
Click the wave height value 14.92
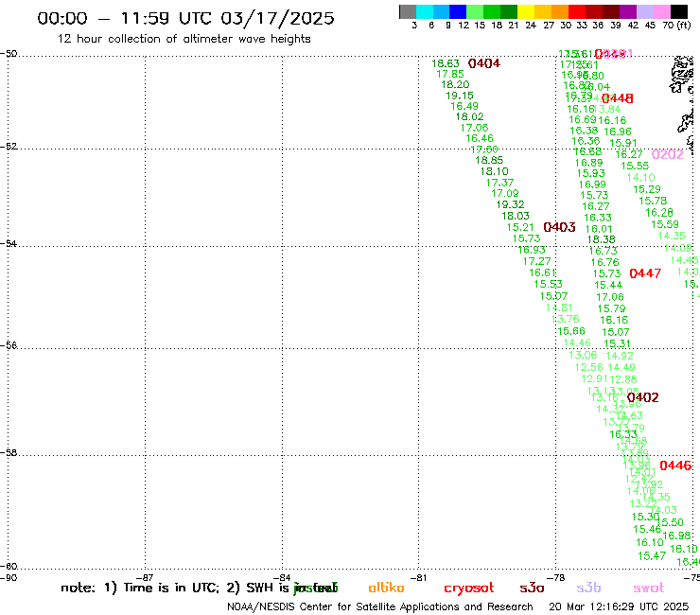pos(620,356)
